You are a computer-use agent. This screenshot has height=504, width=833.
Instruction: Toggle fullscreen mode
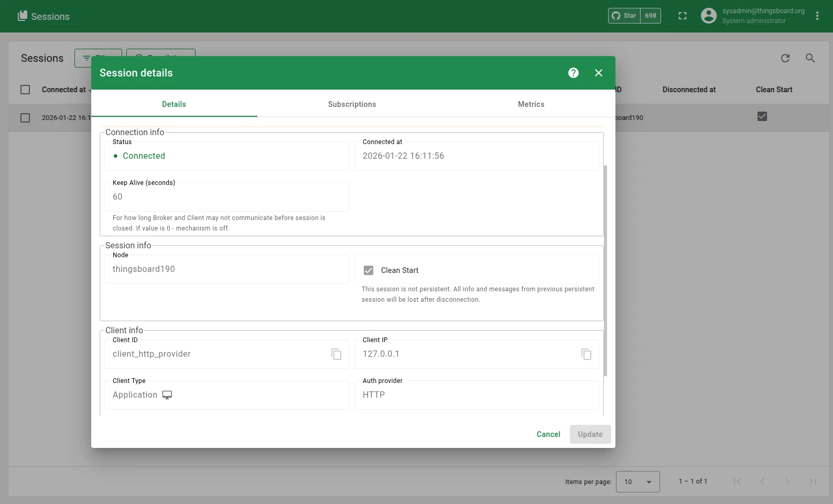pyautogui.click(x=683, y=16)
